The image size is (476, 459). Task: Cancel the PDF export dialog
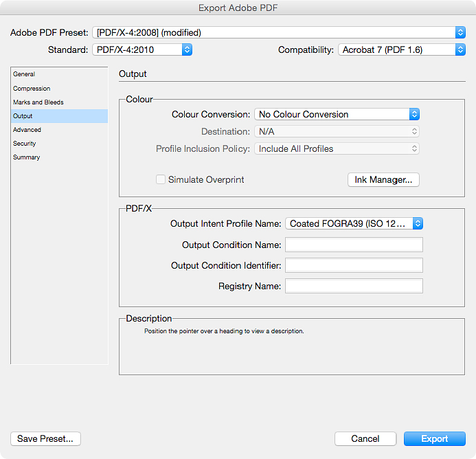pos(365,438)
